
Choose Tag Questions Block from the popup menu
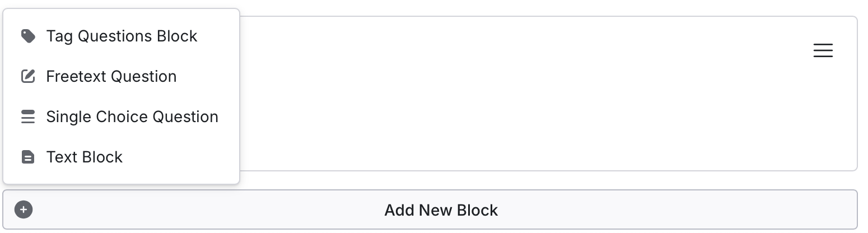[122, 36]
